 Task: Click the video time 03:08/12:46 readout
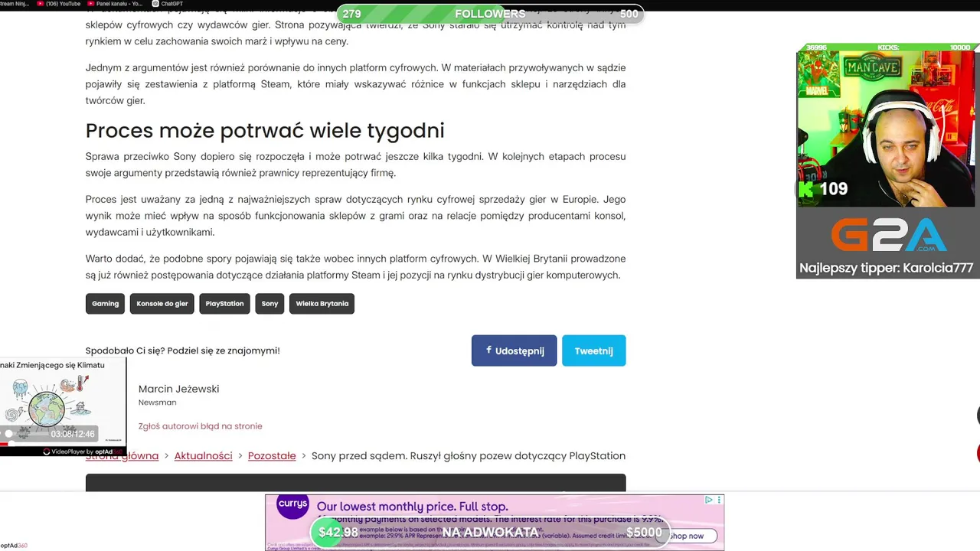73,434
